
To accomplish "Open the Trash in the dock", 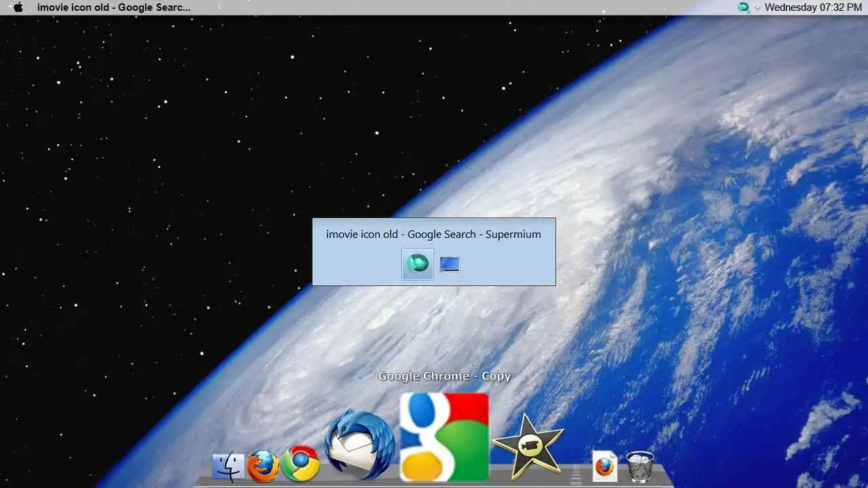I will coord(640,467).
